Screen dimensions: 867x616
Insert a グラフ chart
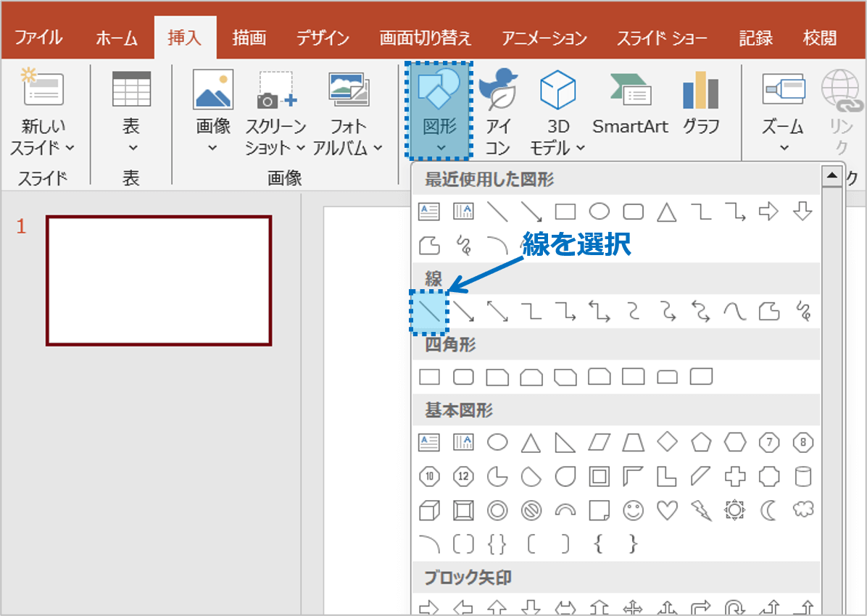(700, 104)
